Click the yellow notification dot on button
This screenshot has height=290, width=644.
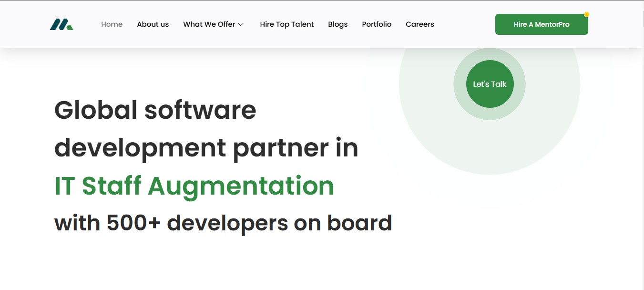click(587, 14)
